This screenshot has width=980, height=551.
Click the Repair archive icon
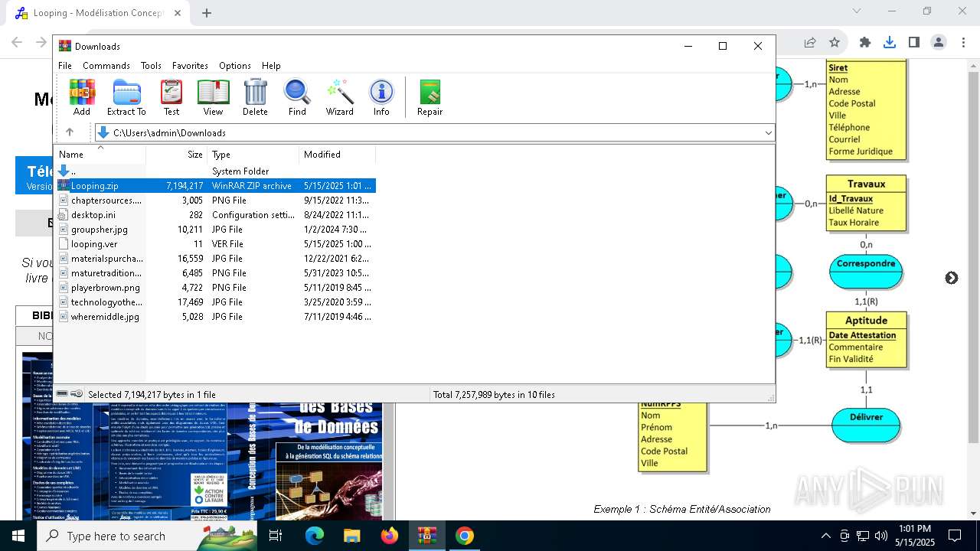430,97
